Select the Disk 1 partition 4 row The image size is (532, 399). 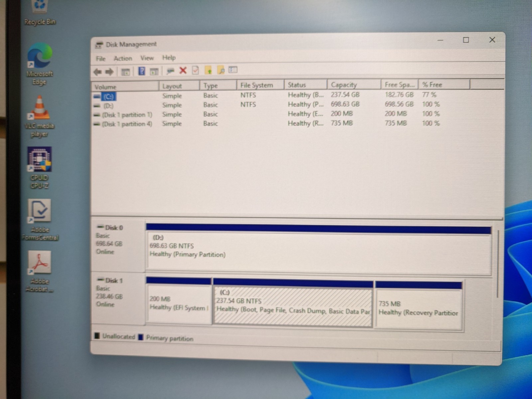point(266,124)
